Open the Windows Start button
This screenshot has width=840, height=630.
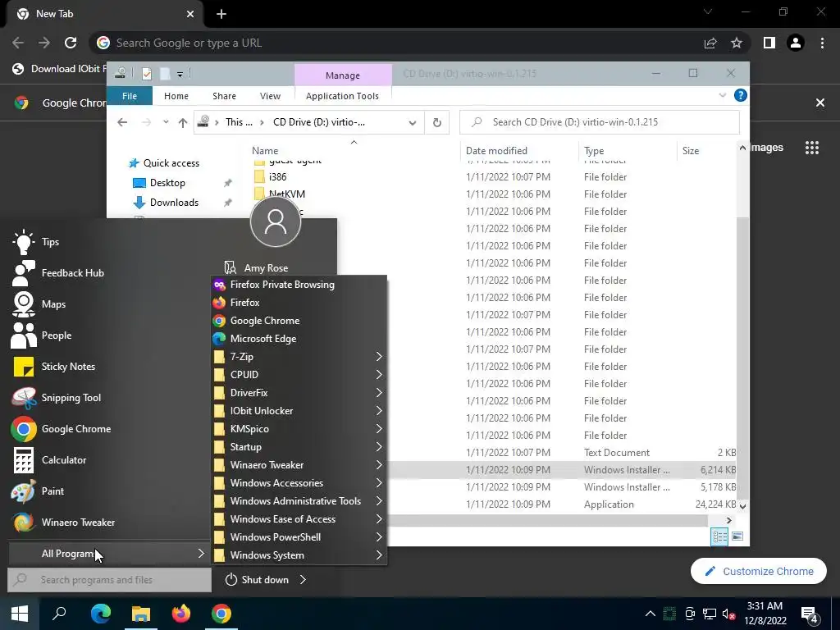(x=20, y=614)
